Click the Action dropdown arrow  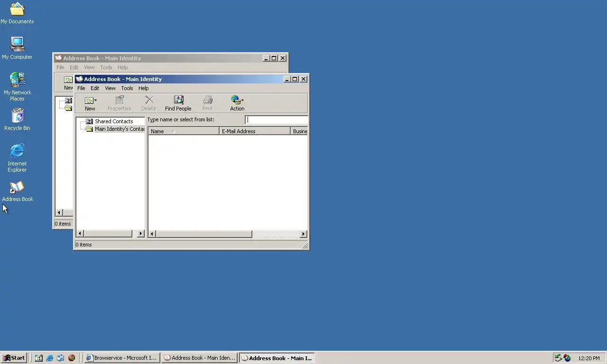point(242,100)
